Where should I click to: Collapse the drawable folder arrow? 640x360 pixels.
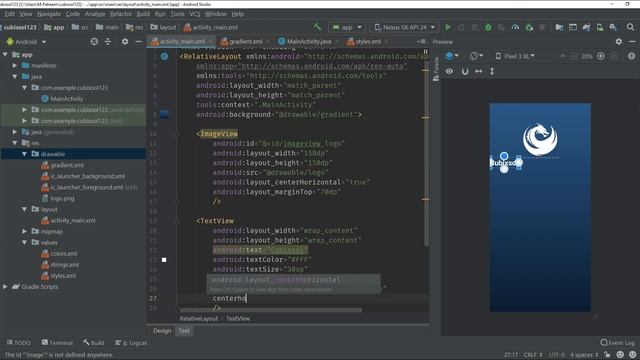[24, 154]
